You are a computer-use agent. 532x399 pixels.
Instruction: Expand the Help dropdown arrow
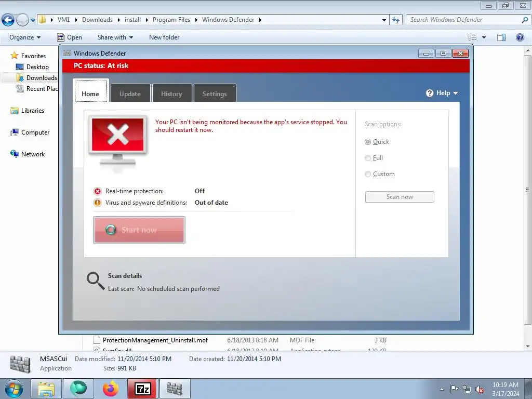click(455, 94)
